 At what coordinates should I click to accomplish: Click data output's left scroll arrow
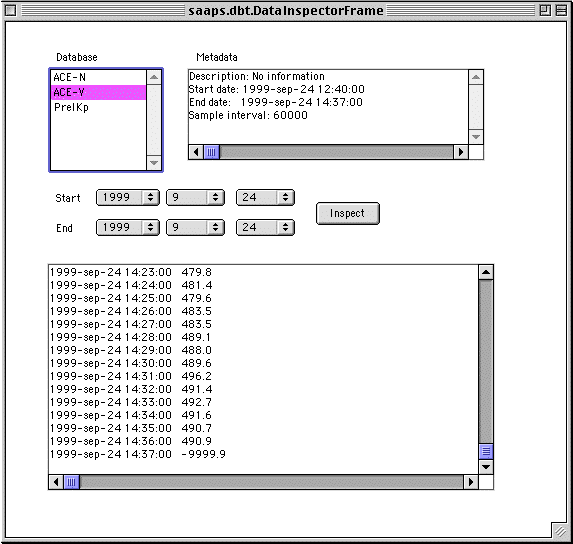(56, 482)
